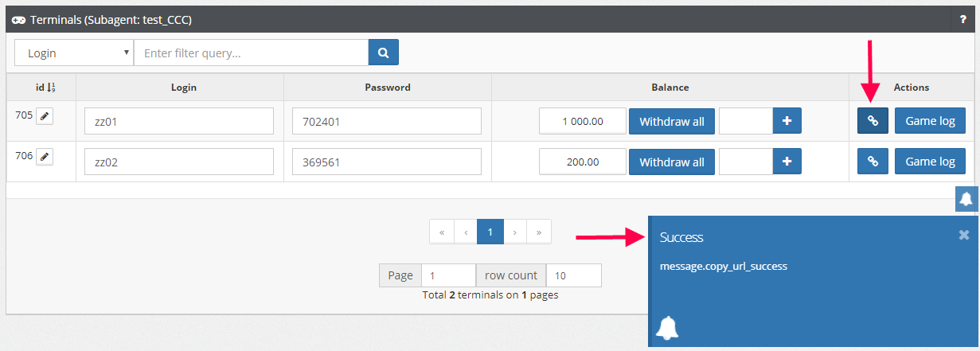Copy URL link for terminal zz02

click(x=873, y=162)
